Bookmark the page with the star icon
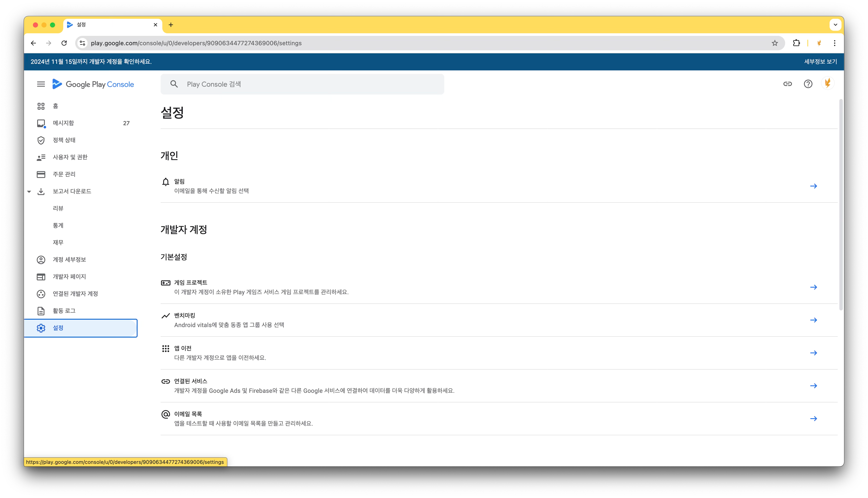 pyautogui.click(x=775, y=43)
